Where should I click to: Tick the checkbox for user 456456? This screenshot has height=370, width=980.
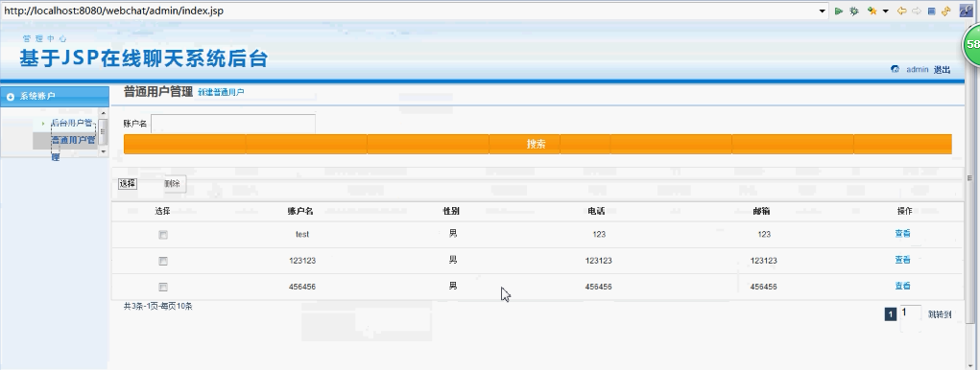click(163, 287)
